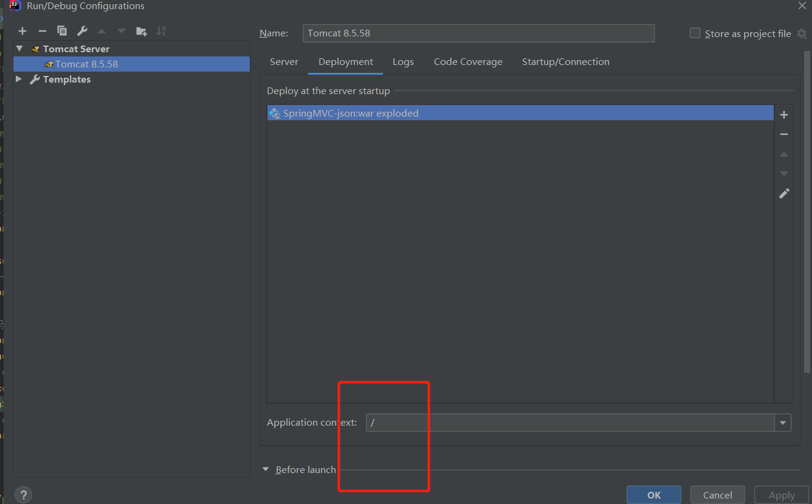Move configuration down in the left toolbar
This screenshot has width=812, height=504.
pos(122,31)
